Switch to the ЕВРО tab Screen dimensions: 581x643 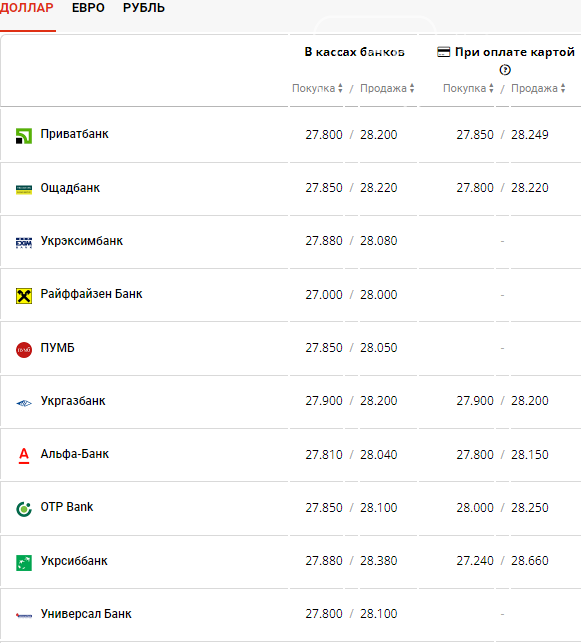pyautogui.click(x=88, y=8)
